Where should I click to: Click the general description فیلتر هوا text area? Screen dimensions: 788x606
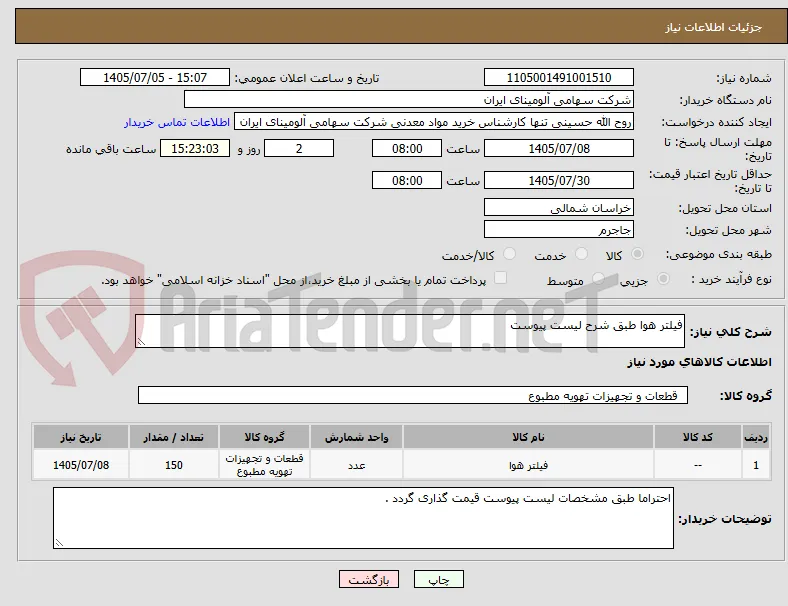(x=410, y=331)
